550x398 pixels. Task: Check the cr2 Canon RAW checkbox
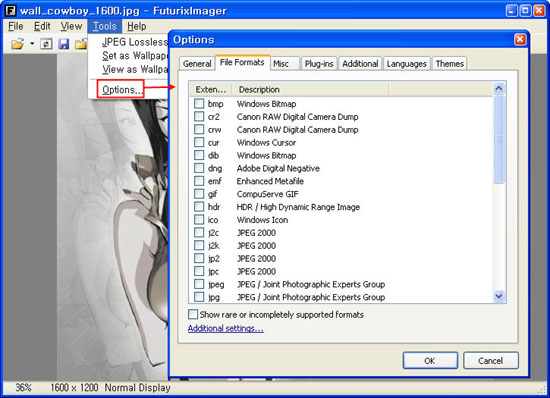pos(199,116)
